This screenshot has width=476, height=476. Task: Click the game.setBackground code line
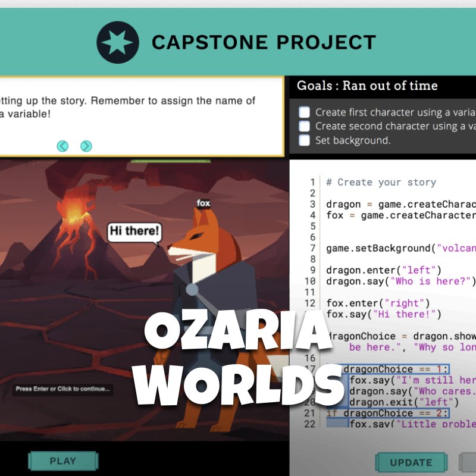tap(400, 248)
